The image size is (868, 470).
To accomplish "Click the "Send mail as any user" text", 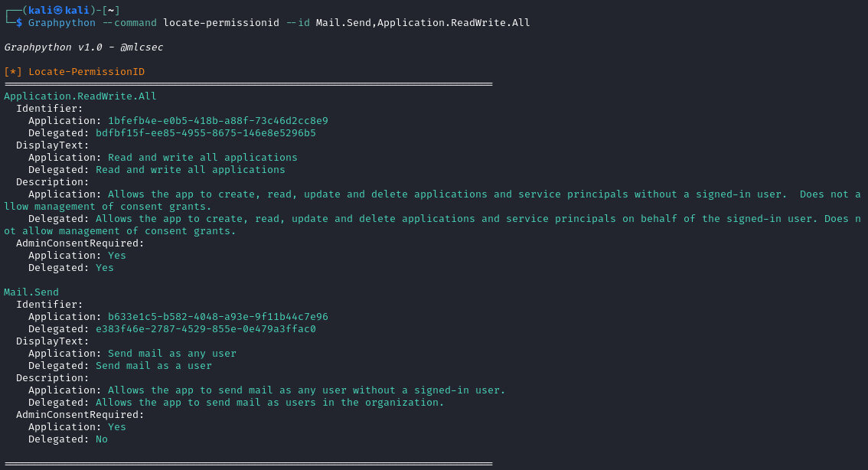I will [x=171, y=354].
